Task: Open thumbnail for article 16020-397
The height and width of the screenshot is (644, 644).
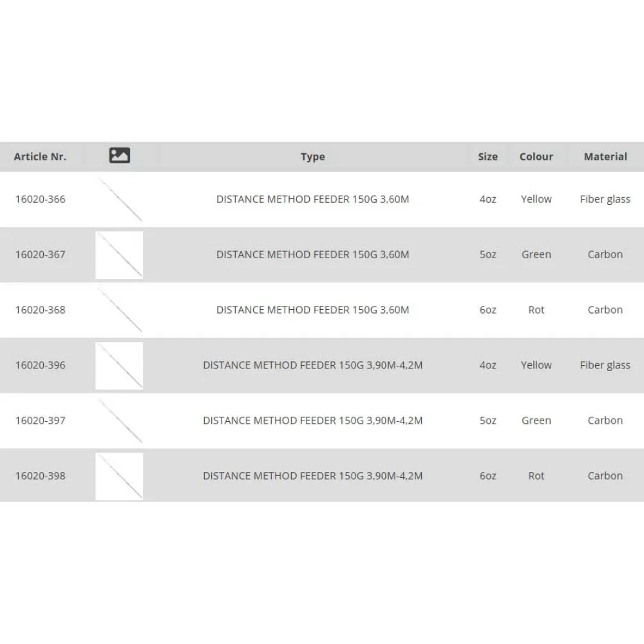Action: click(120, 421)
